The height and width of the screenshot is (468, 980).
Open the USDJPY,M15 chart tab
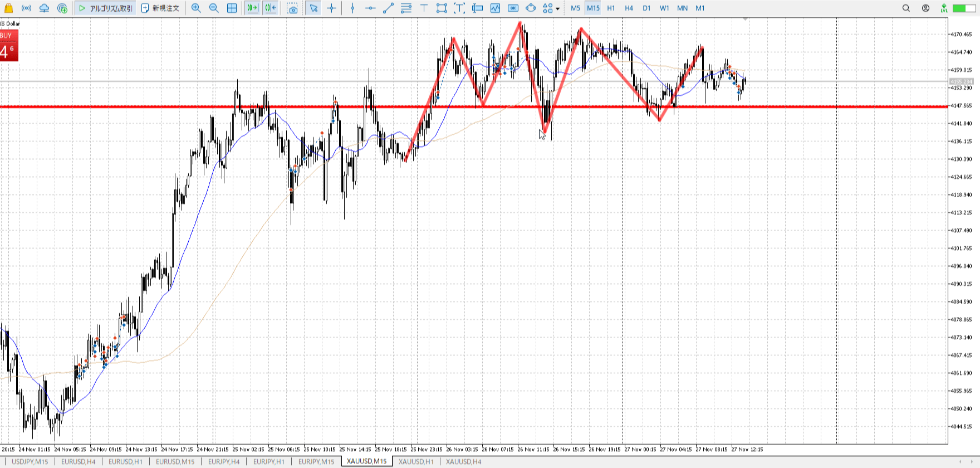(30, 461)
